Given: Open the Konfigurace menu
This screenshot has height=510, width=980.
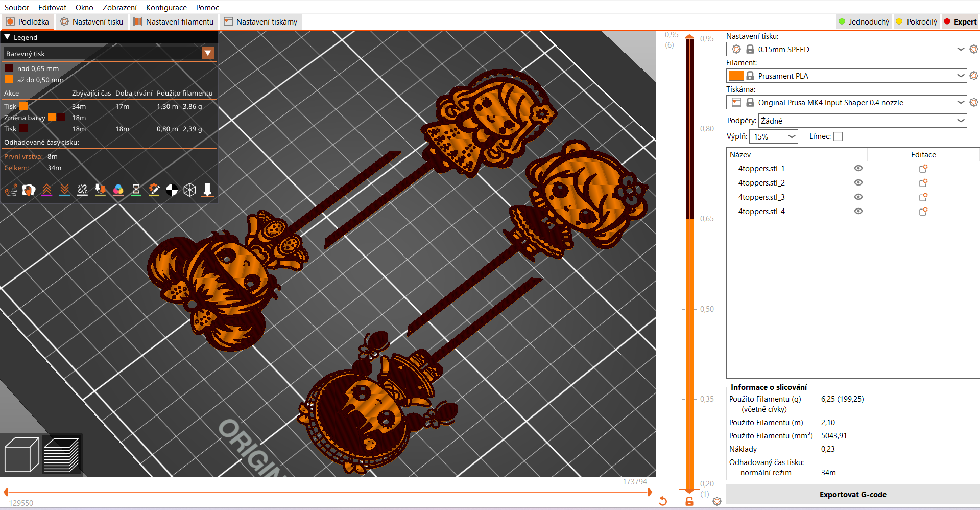Looking at the screenshot, I should [166, 7].
